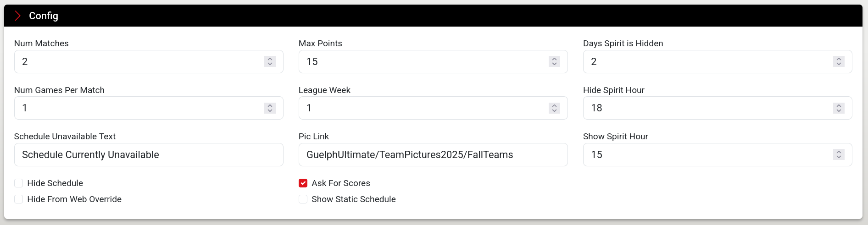The height and width of the screenshot is (225, 868).
Task: Click the Show Spirit Hour spinner
Action: pyautogui.click(x=839, y=155)
